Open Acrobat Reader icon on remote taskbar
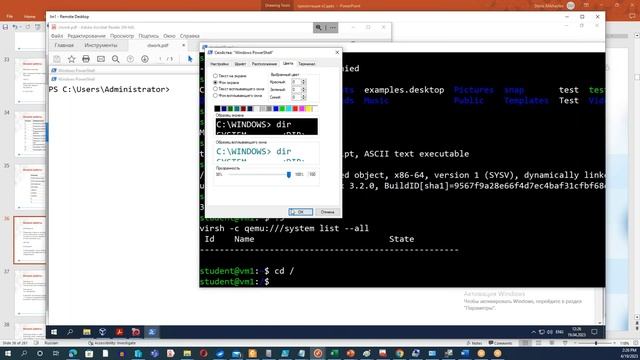The width and height of the screenshot is (640, 360). tap(119, 332)
